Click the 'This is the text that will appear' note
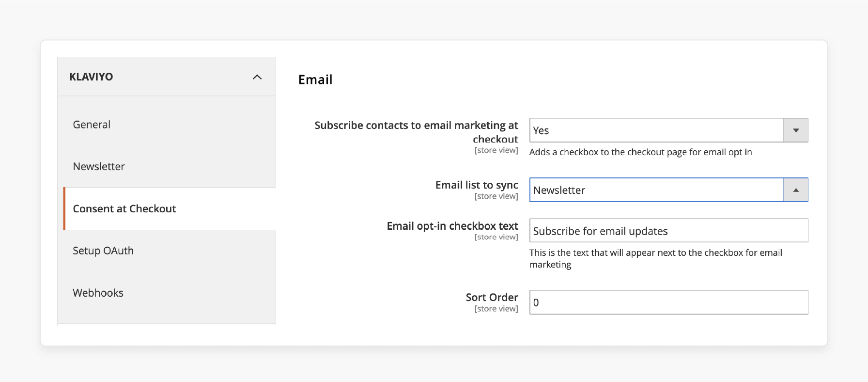Image resolution: width=868 pixels, height=382 pixels. 655,258
